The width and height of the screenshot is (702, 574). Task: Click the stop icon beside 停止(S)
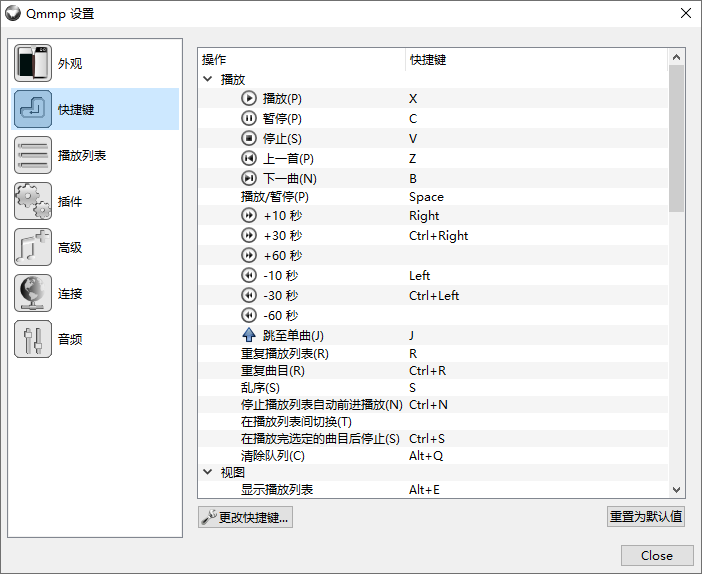249,138
